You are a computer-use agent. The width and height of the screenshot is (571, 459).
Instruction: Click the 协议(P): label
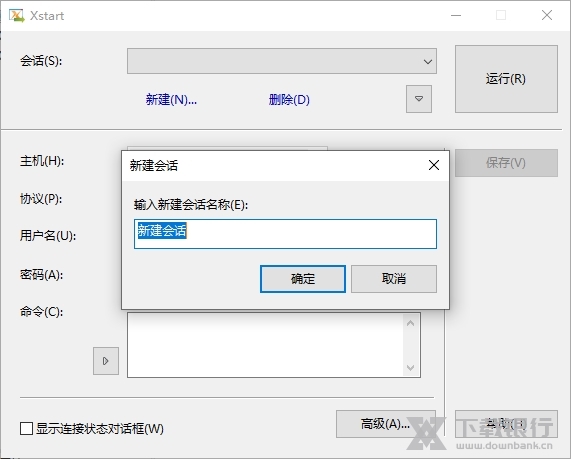tap(41, 199)
